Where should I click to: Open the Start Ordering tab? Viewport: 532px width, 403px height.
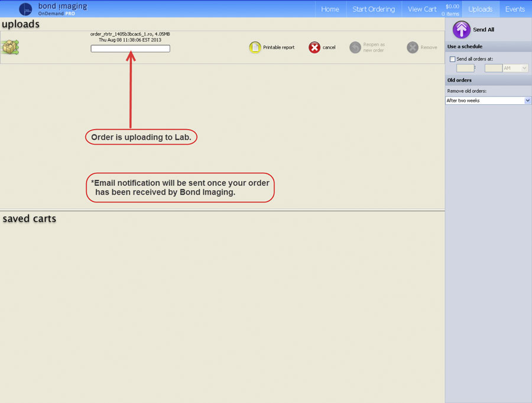(x=374, y=9)
